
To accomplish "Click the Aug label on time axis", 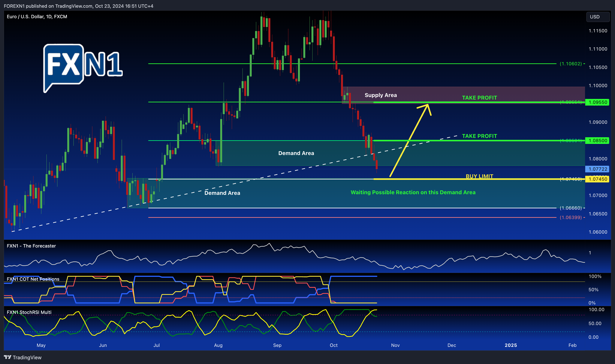I will 218,345.
